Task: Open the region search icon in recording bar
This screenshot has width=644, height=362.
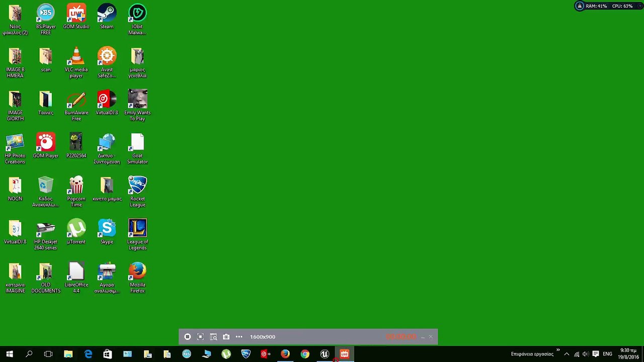Action: [213, 337]
